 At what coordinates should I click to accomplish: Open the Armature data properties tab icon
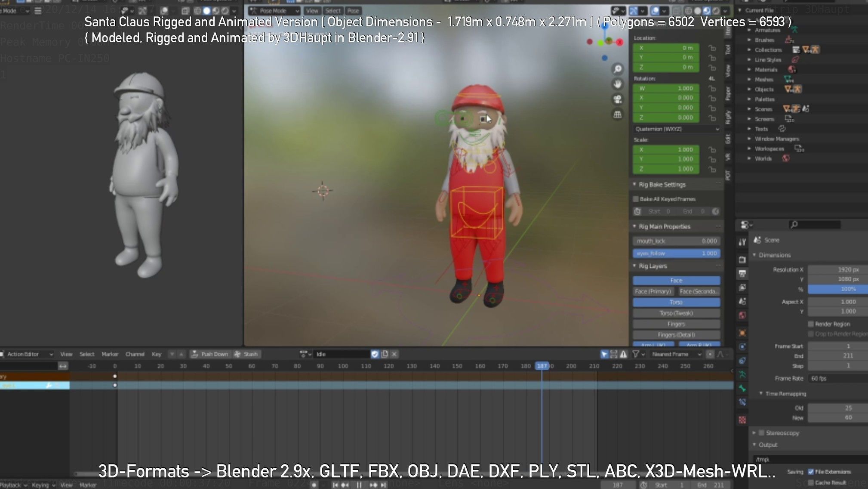pos(742,374)
